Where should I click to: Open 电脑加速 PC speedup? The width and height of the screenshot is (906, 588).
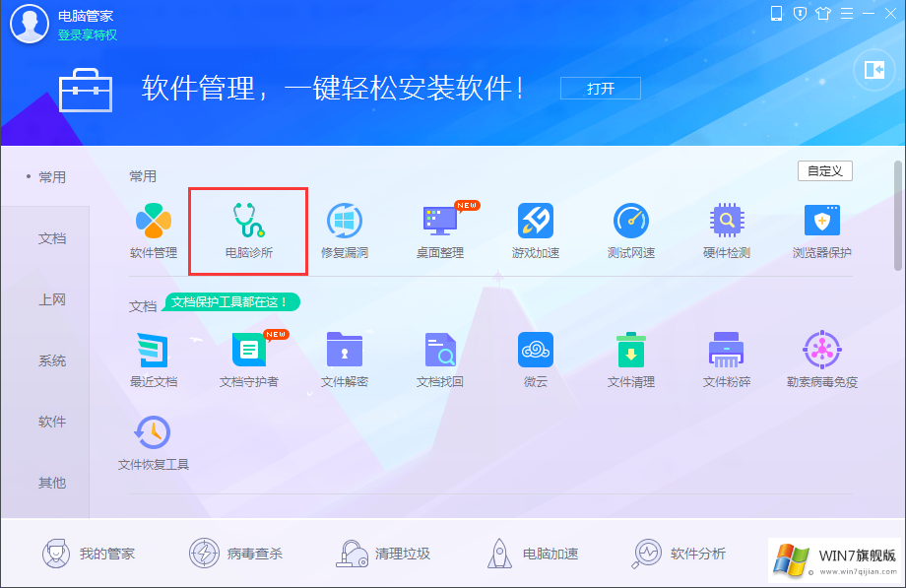(x=532, y=554)
